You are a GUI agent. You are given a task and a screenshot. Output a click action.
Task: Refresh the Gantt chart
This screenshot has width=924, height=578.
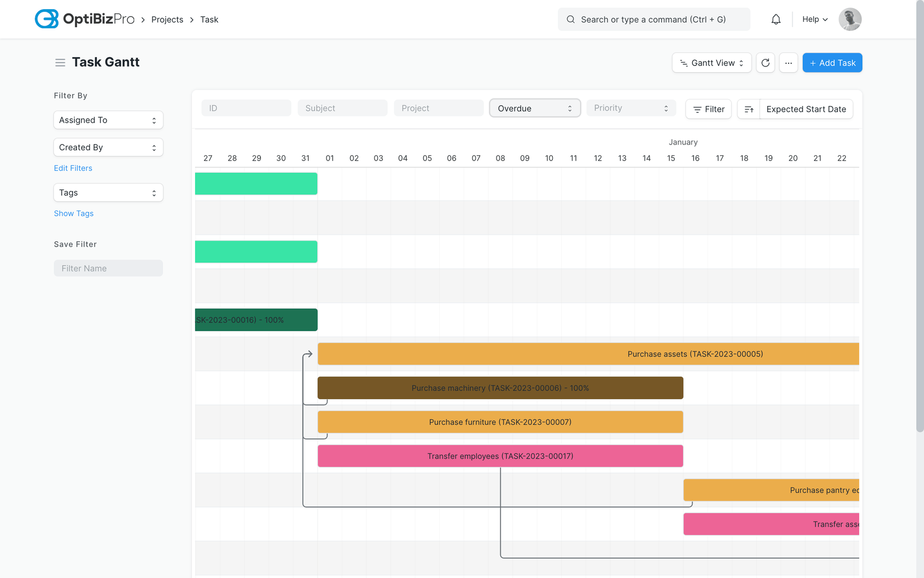point(765,63)
